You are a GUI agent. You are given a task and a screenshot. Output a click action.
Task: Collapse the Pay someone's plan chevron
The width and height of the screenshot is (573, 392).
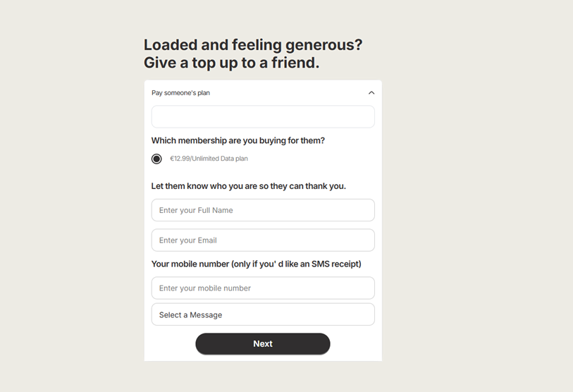click(x=371, y=93)
